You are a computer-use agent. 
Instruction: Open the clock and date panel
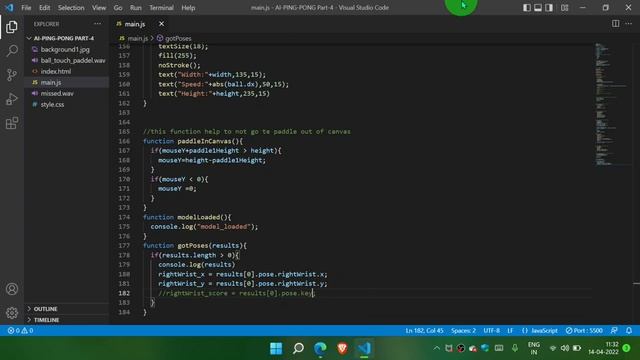(603, 348)
